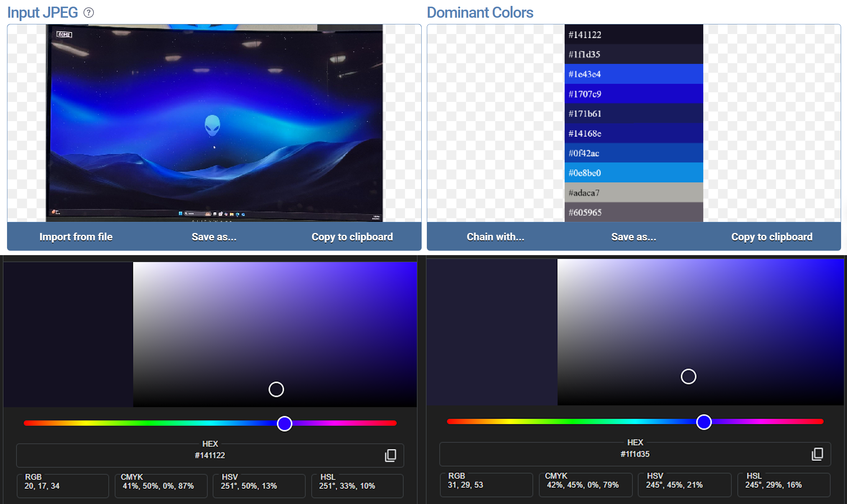The height and width of the screenshot is (504, 847).
Task: Select the #171b61 color swatch
Action: point(634,113)
